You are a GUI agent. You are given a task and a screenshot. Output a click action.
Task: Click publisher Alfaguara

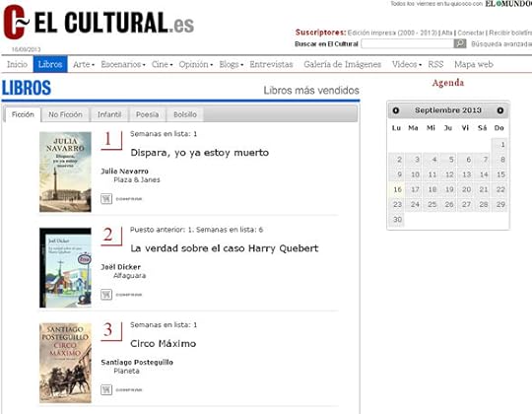coord(130,276)
